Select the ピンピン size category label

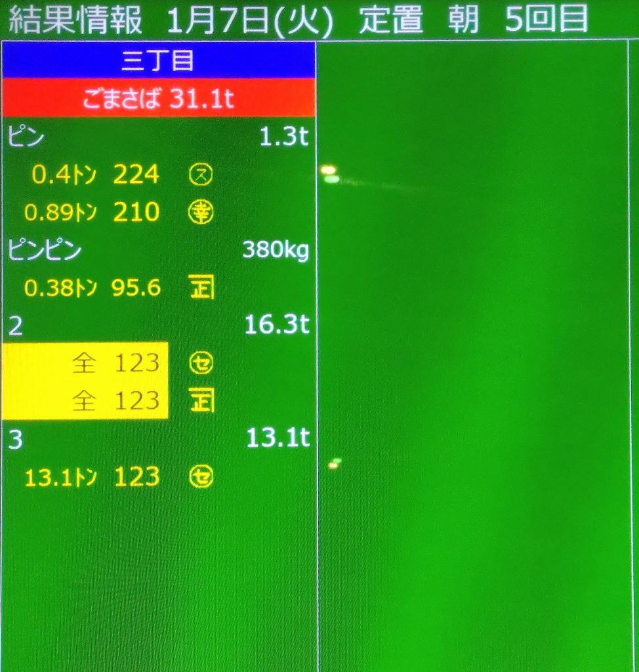[45, 251]
